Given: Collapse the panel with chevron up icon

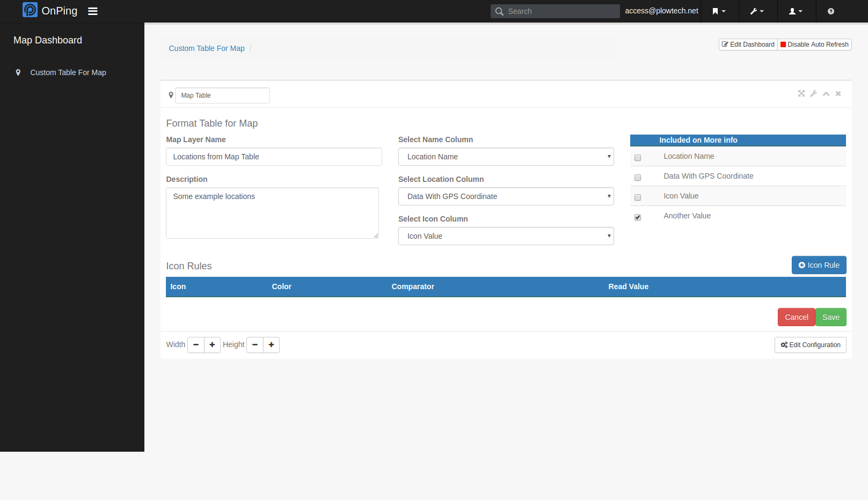Looking at the screenshot, I should 826,94.
